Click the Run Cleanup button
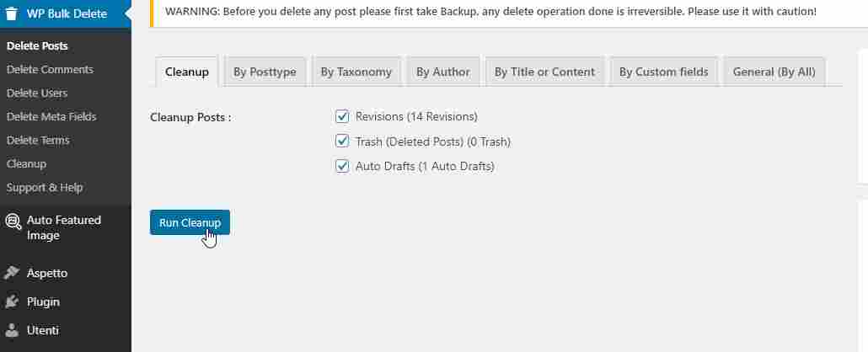 190,222
